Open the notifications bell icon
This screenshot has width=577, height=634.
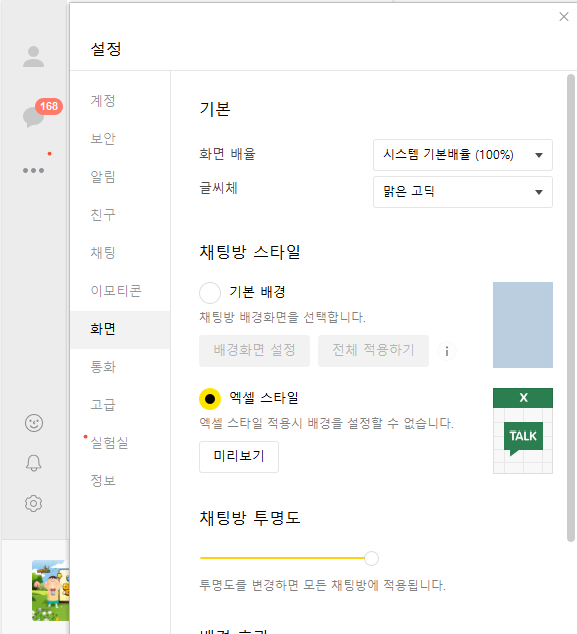coord(34,463)
